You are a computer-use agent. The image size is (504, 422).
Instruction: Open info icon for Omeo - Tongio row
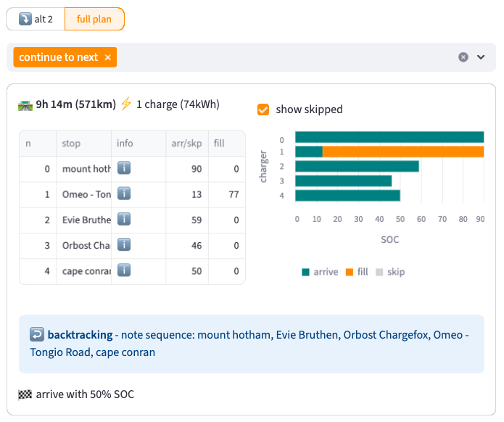[124, 194]
